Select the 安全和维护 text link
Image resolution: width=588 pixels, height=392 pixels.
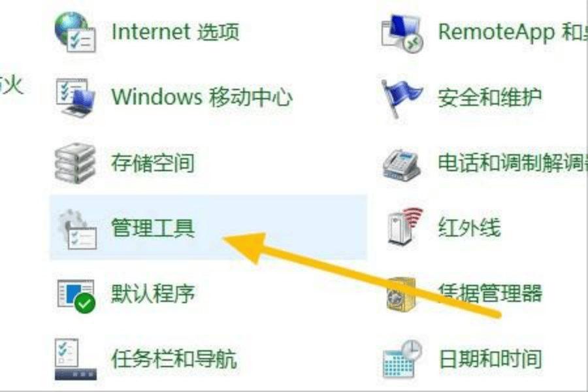coord(490,97)
